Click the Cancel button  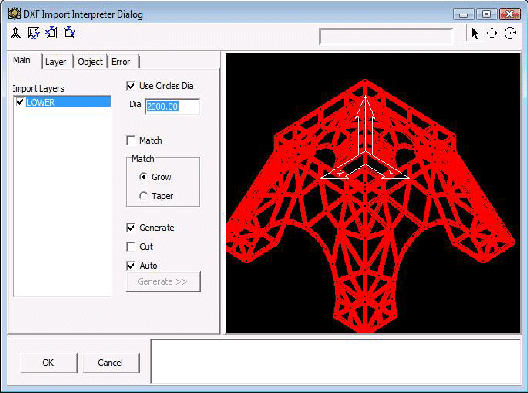click(x=111, y=363)
